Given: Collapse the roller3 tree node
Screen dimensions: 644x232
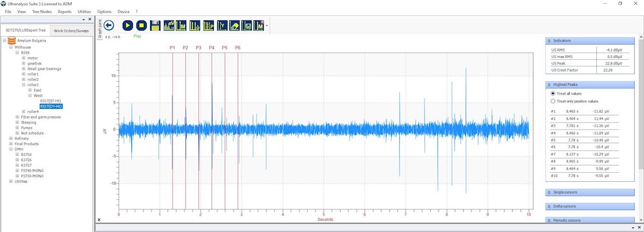Looking at the screenshot, I should [x=24, y=84].
